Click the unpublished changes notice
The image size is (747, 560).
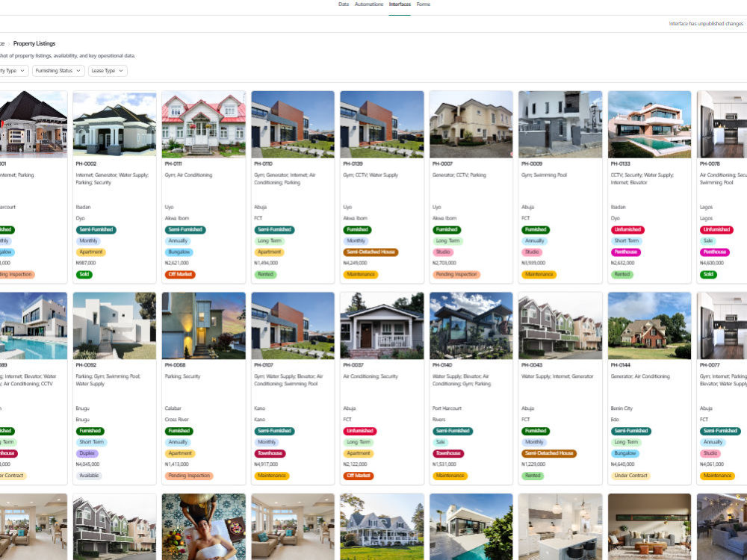pos(706,23)
